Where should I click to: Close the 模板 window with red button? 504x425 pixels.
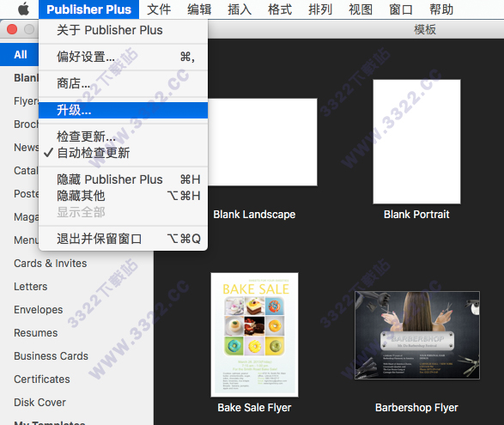click(12, 29)
